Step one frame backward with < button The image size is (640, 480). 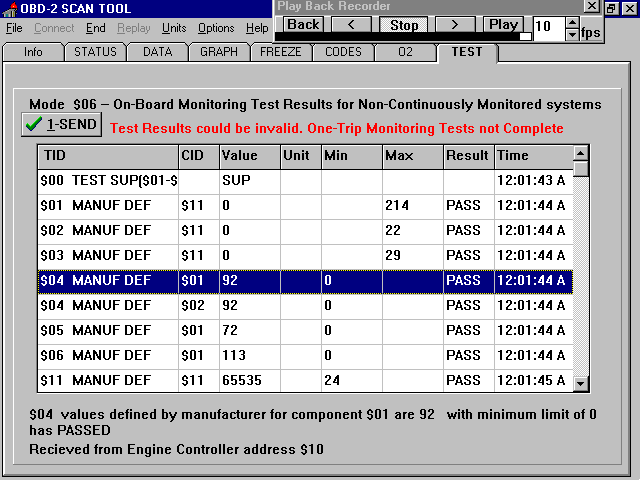(351, 24)
